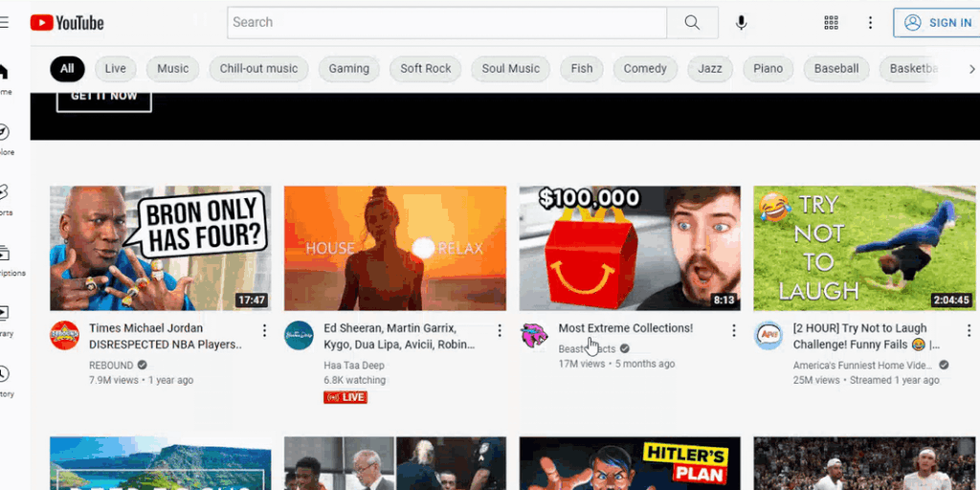
Task: Open America's Funniest Home Videos avatar
Action: pyautogui.click(x=768, y=336)
